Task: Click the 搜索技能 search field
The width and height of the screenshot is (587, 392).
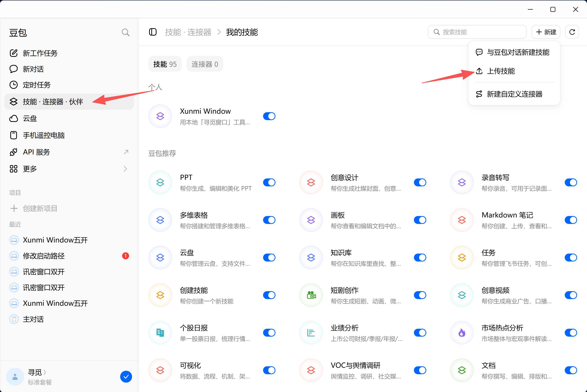Action: point(477,32)
